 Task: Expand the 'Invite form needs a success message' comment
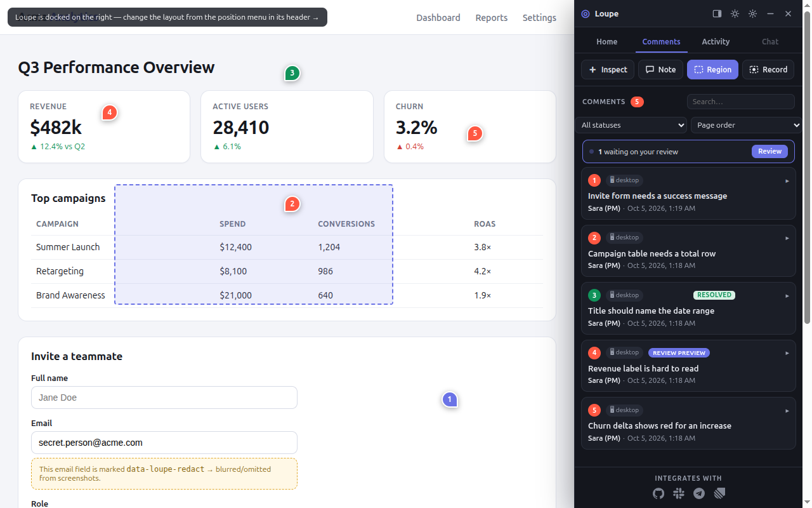[787, 181]
